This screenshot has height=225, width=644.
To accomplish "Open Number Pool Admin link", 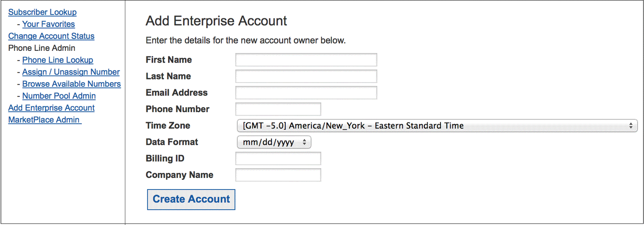I will 59,96.
